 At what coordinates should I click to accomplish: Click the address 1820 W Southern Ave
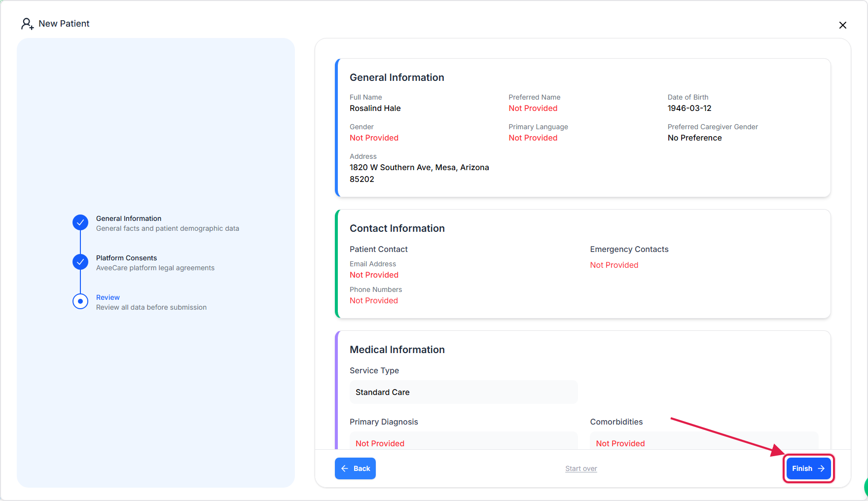(x=419, y=173)
